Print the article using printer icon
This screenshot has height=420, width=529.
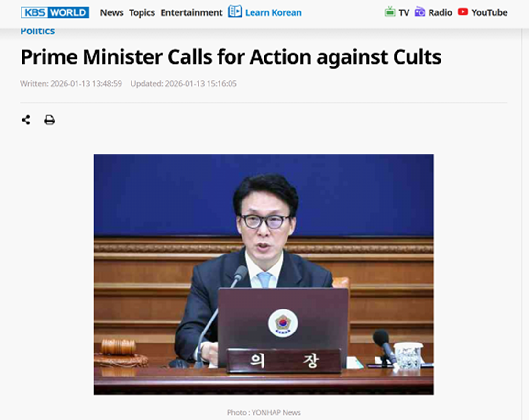tap(50, 120)
